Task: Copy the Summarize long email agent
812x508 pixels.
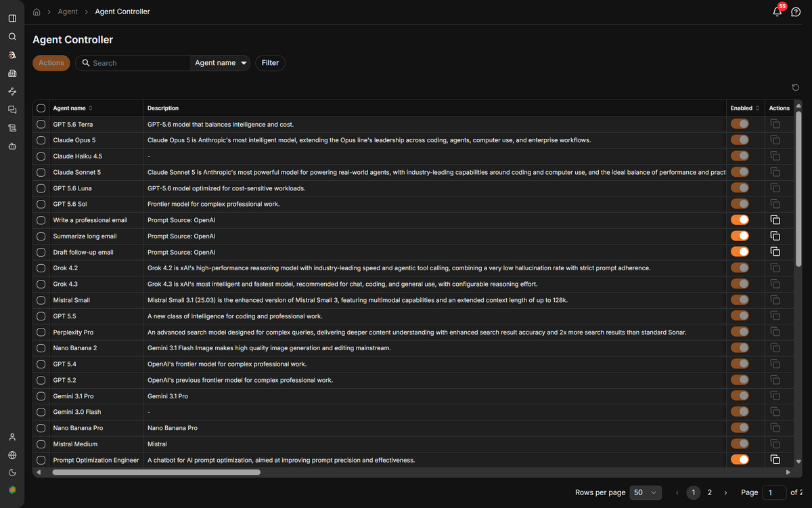Action: pyautogui.click(x=775, y=236)
